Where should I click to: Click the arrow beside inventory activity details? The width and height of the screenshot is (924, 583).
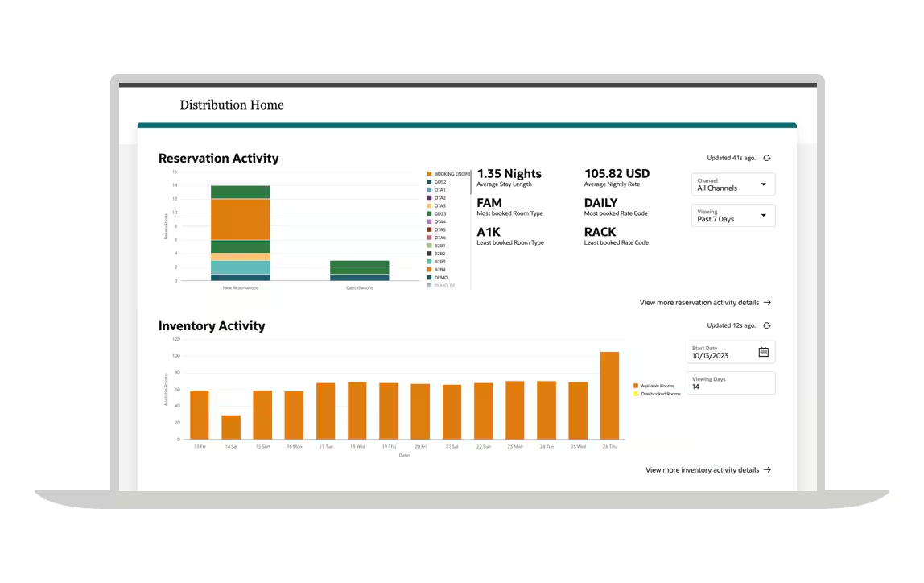click(x=769, y=469)
